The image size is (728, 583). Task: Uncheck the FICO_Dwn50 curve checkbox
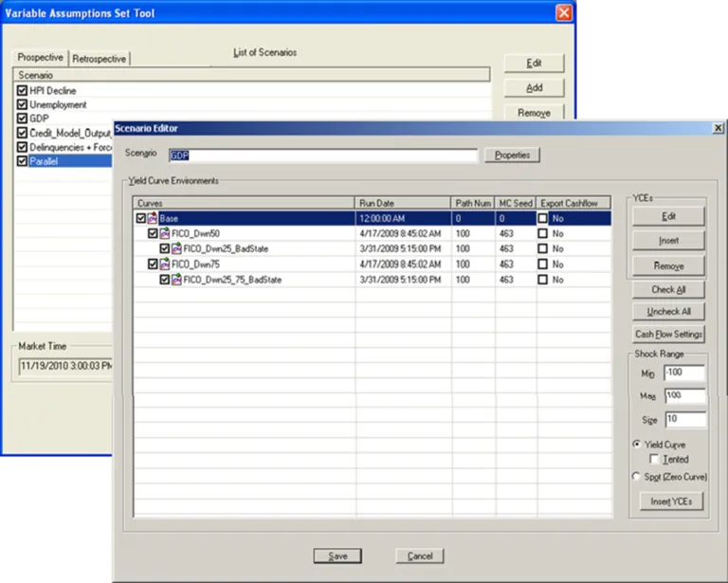coord(153,233)
